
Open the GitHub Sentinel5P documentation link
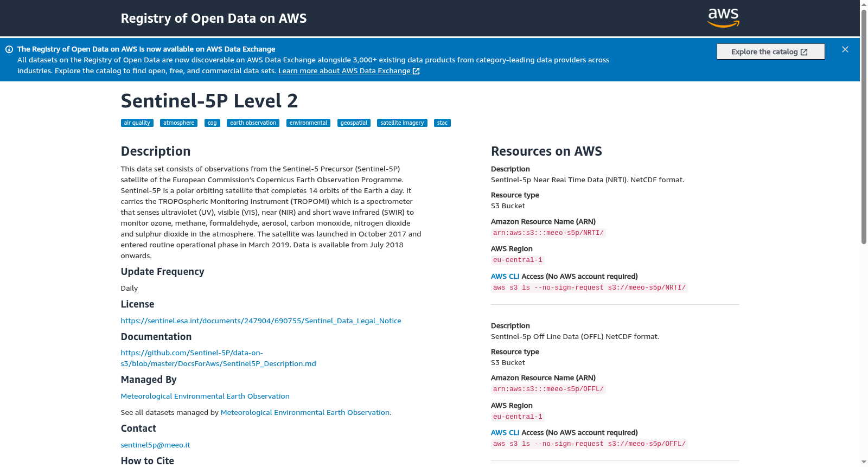click(x=218, y=359)
